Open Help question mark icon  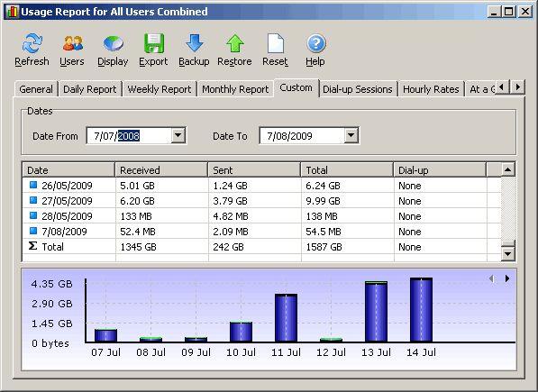click(x=316, y=43)
